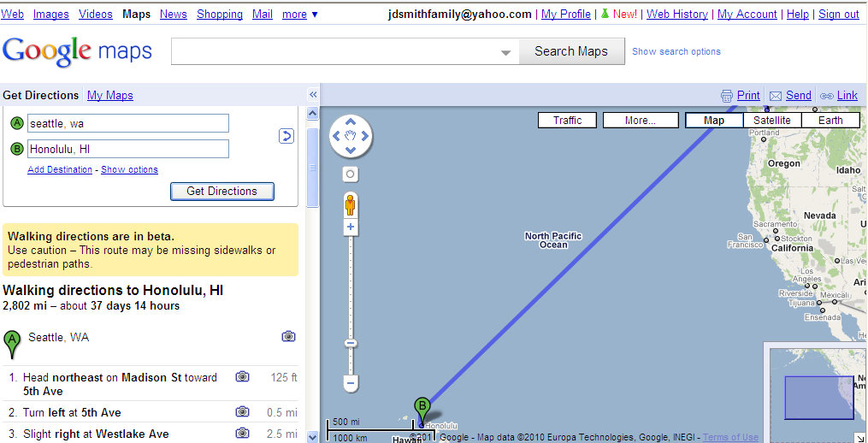
Task: Click the envelope Send icon
Action: [776, 97]
